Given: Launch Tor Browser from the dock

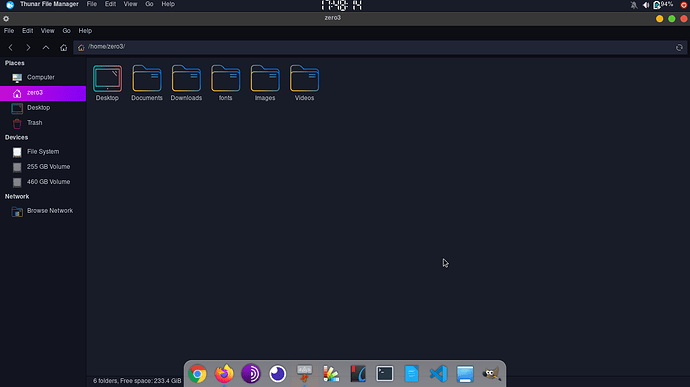Looking at the screenshot, I should (x=251, y=374).
